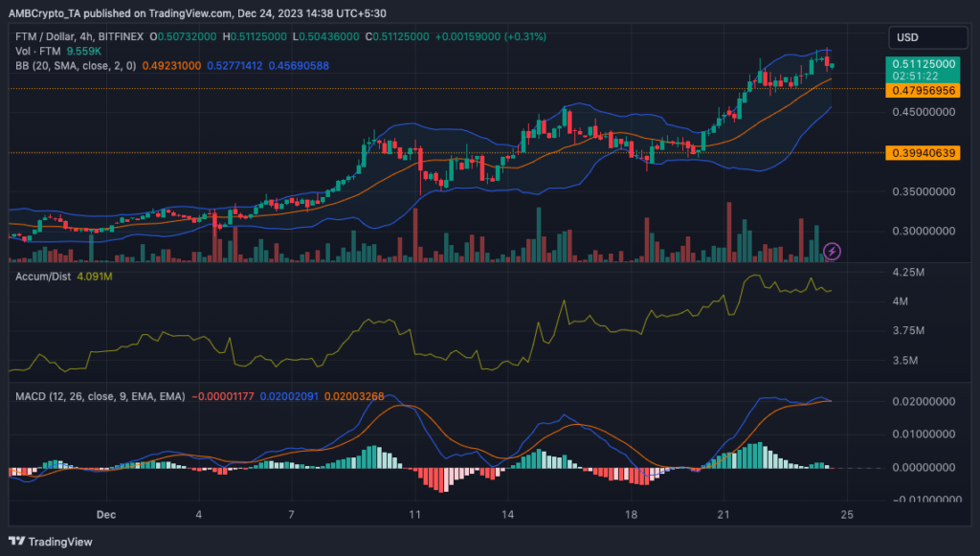Click the Dec label on the time axis

pyautogui.click(x=106, y=515)
